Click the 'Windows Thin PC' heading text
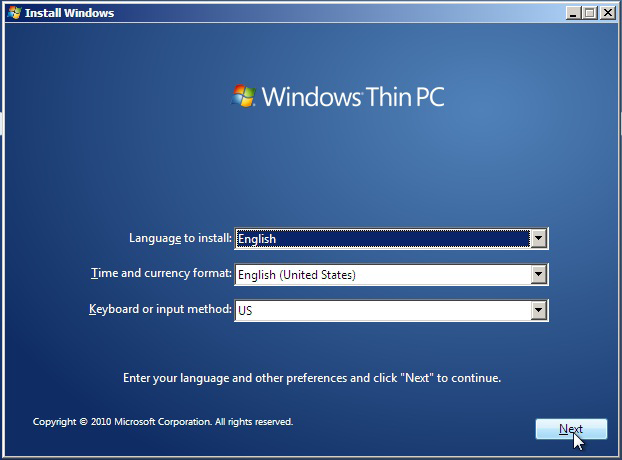The width and height of the screenshot is (622, 460). [353, 96]
